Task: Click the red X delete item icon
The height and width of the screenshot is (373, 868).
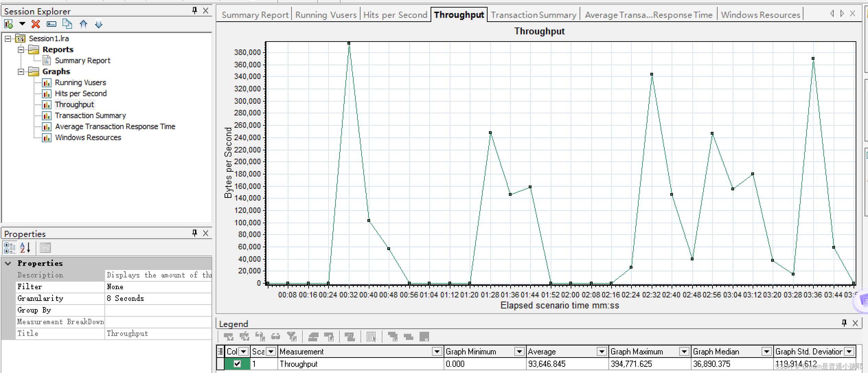Action: click(x=36, y=24)
